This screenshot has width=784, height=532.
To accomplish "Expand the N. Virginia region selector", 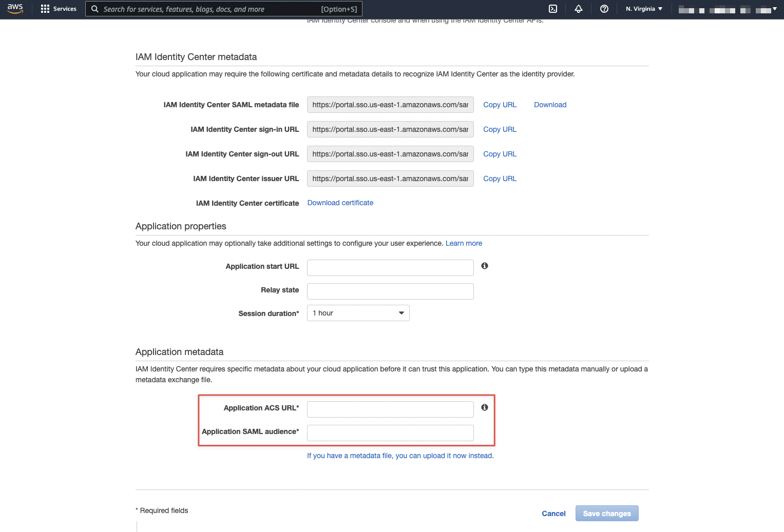I will 644,9.
